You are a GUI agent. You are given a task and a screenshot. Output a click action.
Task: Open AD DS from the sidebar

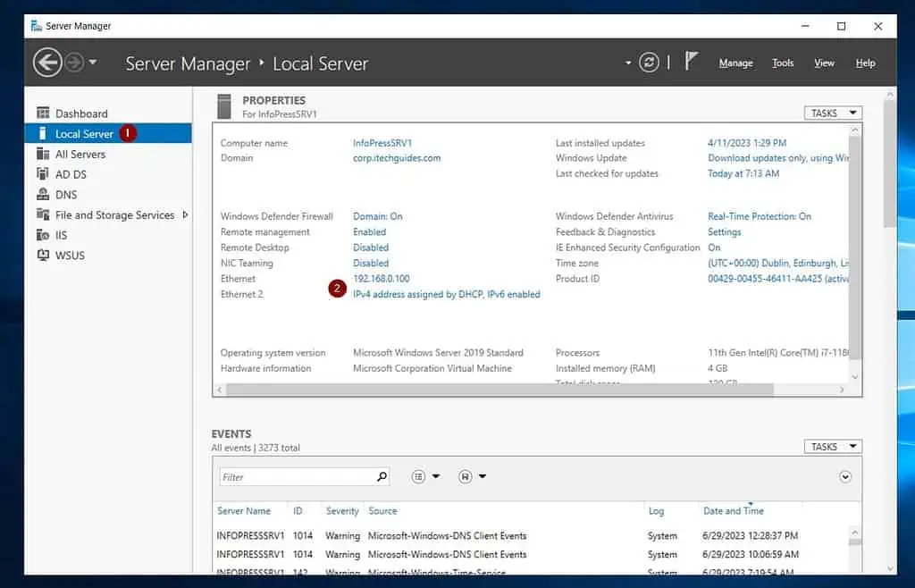71,174
